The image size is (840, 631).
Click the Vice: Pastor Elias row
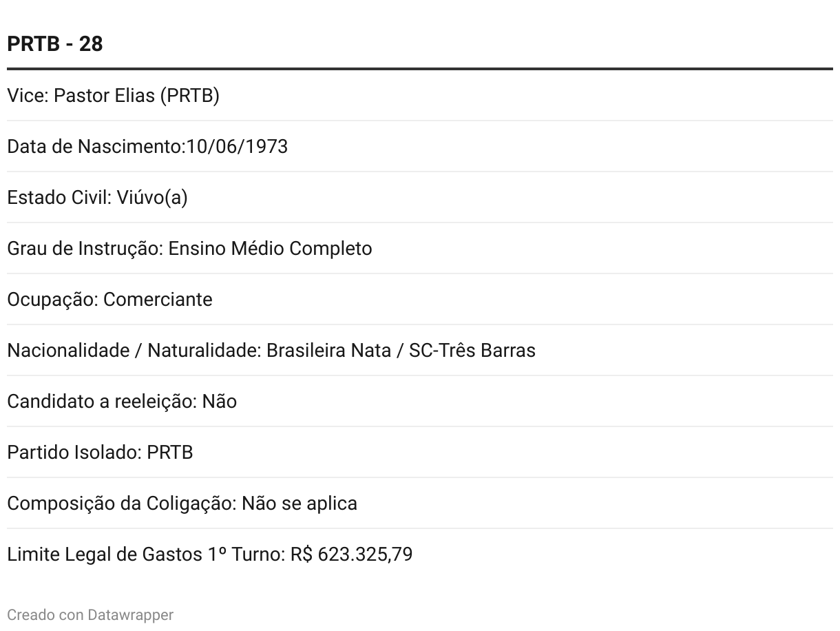[113, 96]
